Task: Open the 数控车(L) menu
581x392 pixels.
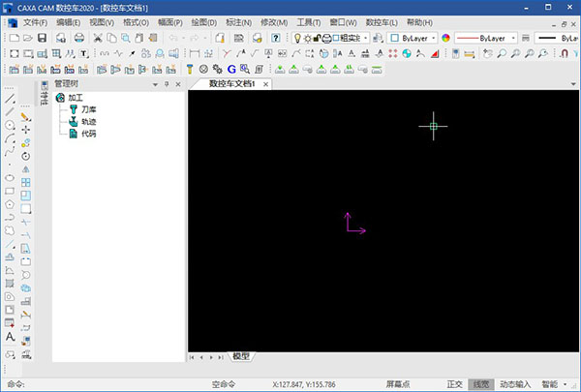Action: [x=382, y=22]
